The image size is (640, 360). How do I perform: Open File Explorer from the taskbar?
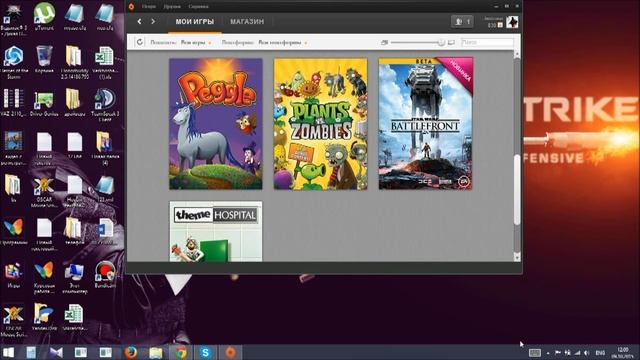coord(156,352)
